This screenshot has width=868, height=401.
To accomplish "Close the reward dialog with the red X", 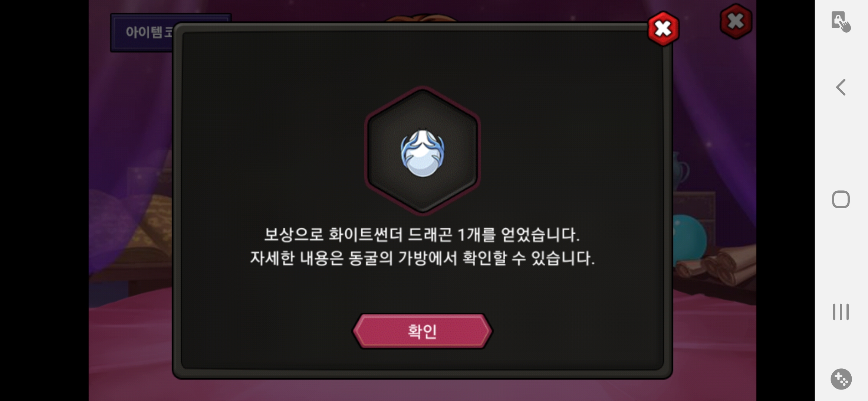I will (663, 29).
